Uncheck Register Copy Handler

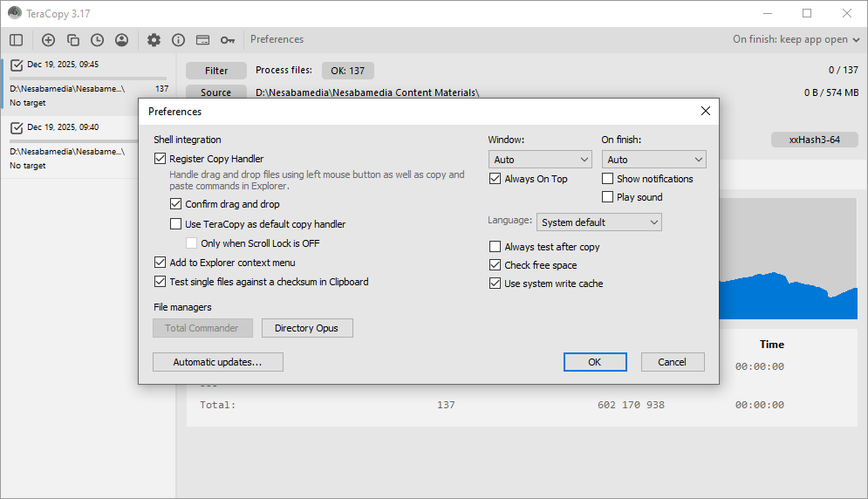160,159
